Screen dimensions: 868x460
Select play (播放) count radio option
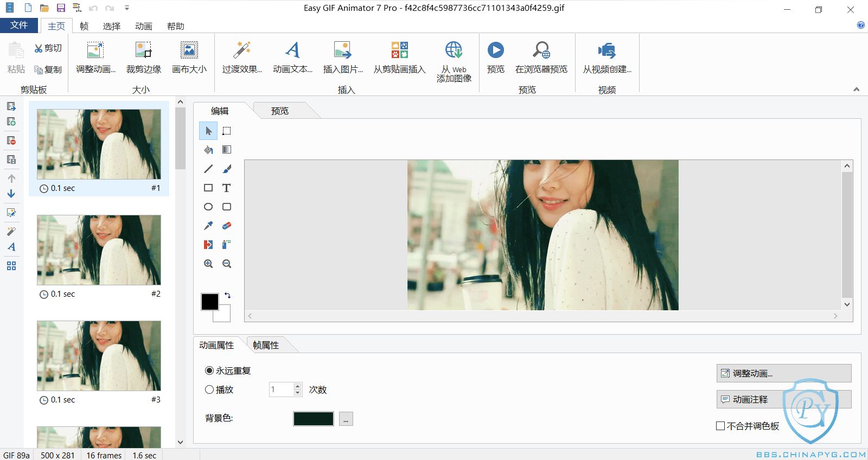(209, 389)
